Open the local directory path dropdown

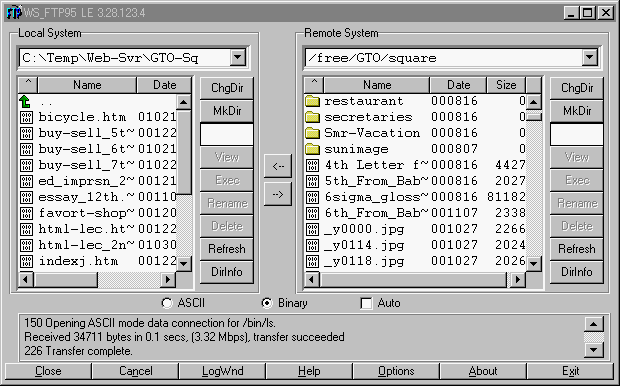click(238, 58)
